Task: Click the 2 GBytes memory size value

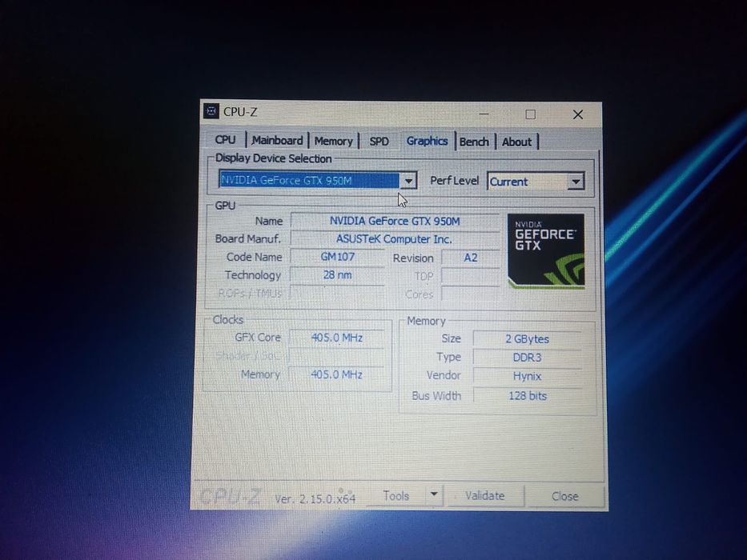Action: 528,339
